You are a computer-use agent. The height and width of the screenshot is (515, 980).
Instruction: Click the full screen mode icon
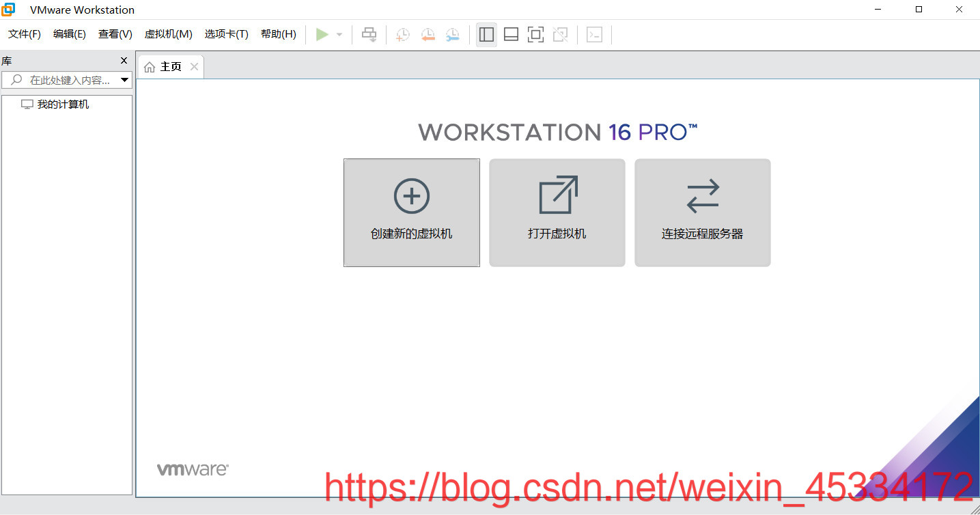[x=536, y=34]
